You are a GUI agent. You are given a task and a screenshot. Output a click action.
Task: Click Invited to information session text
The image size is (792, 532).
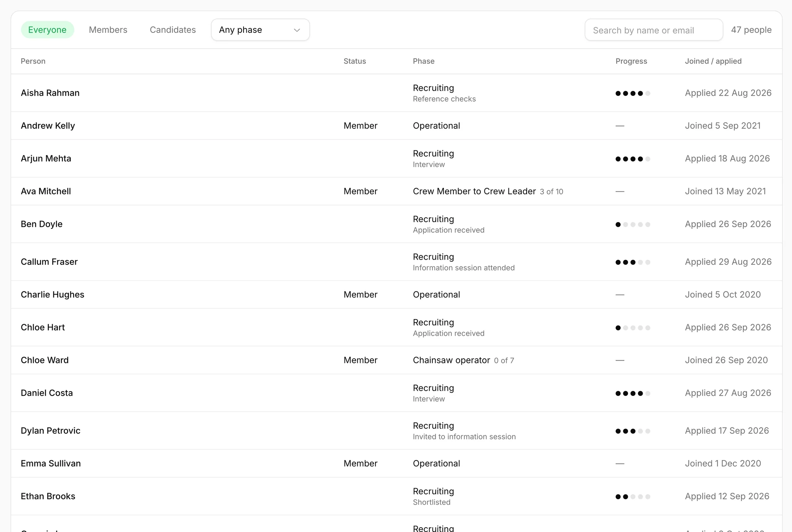pyautogui.click(x=464, y=437)
